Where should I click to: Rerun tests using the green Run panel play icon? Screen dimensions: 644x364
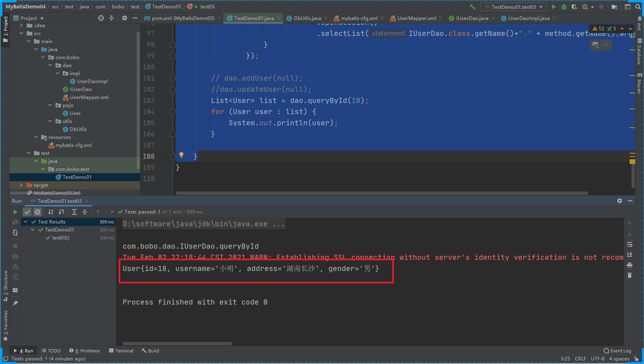[15, 212]
